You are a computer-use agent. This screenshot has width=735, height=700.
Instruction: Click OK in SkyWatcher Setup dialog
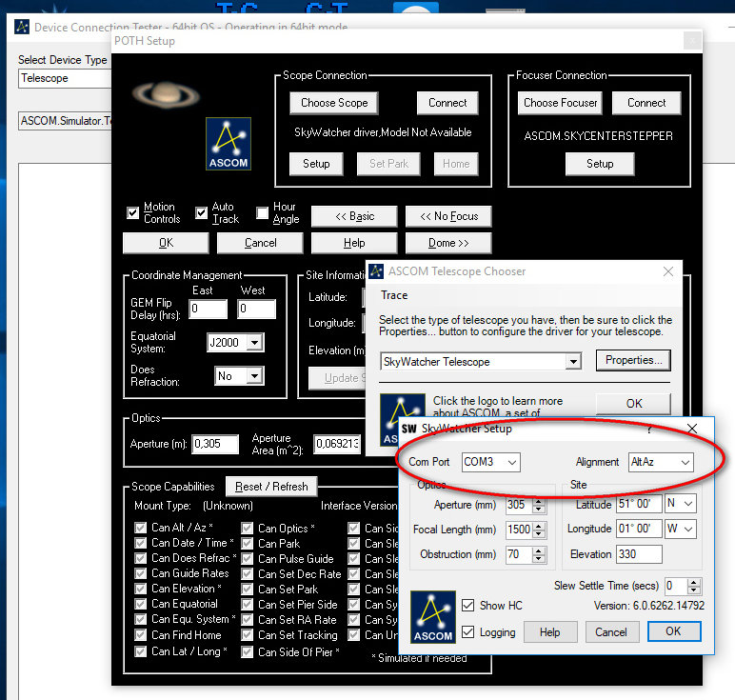[674, 631]
